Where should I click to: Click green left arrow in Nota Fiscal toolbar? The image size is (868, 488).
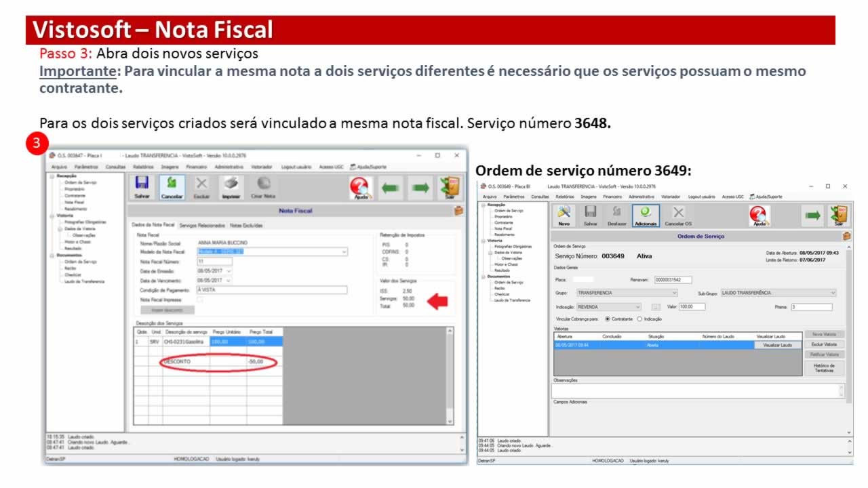(391, 188)
